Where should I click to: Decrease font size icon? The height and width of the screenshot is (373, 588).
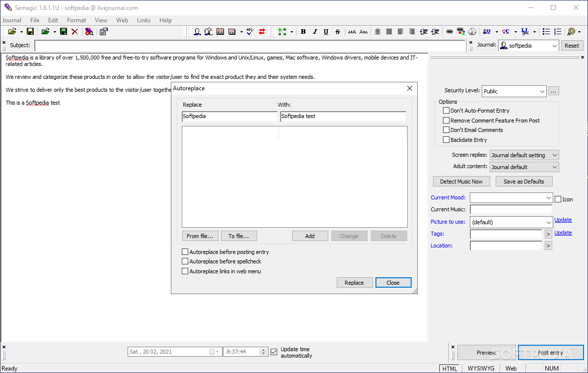click(364, 32)
